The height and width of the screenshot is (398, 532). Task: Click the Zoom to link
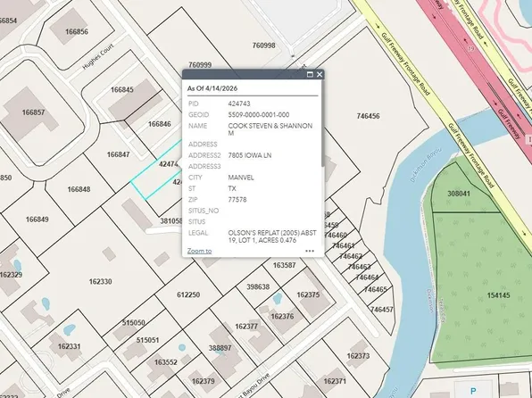tap(200, 251)
